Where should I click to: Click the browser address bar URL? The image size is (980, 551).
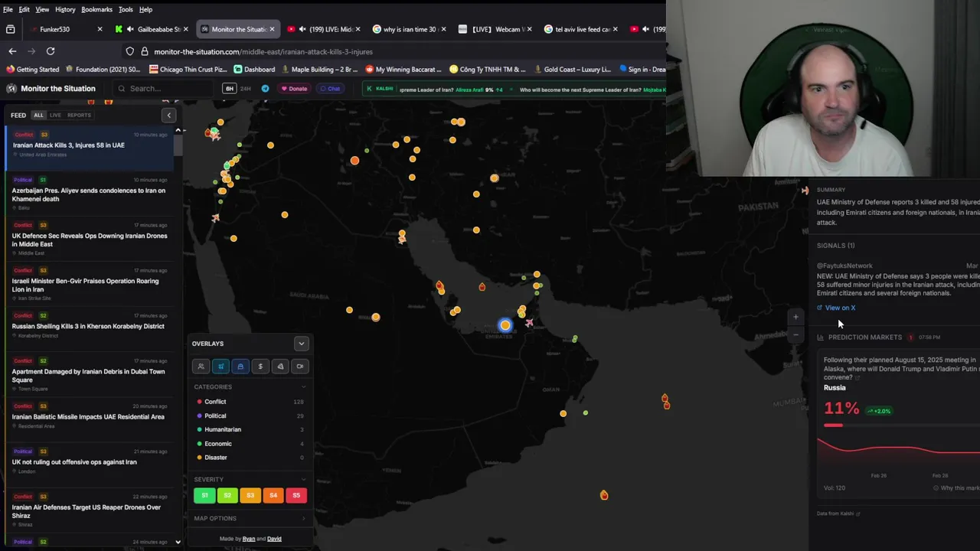point(263,51)
